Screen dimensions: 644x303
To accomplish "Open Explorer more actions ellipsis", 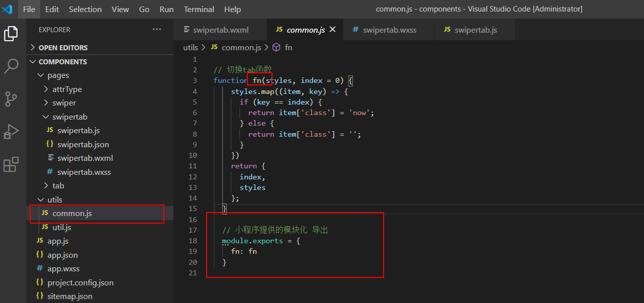I will click(157, 30).
